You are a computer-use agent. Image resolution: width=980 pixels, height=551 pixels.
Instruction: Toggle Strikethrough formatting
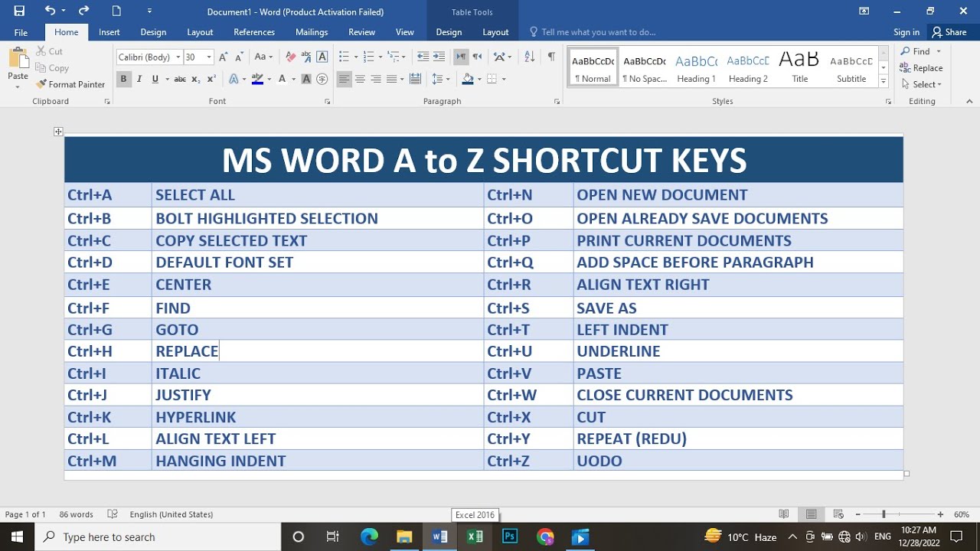coord(180,79)
